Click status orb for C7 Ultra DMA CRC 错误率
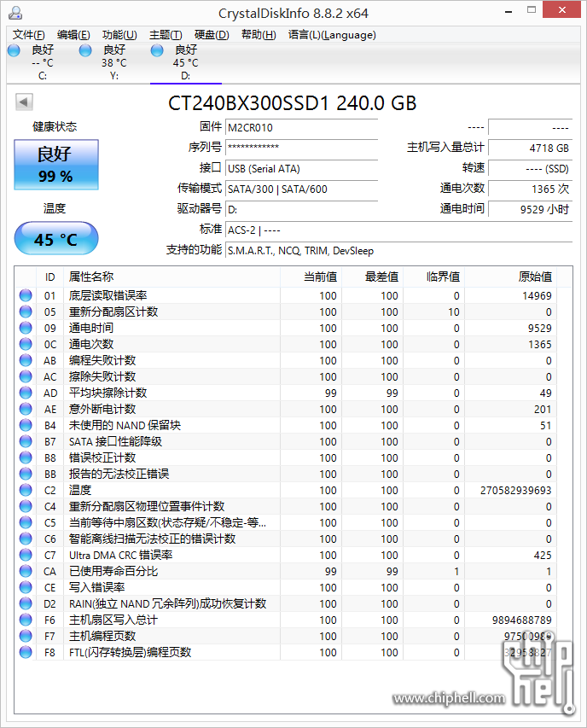This screenshot has width=587, height=728. point(26,555)
